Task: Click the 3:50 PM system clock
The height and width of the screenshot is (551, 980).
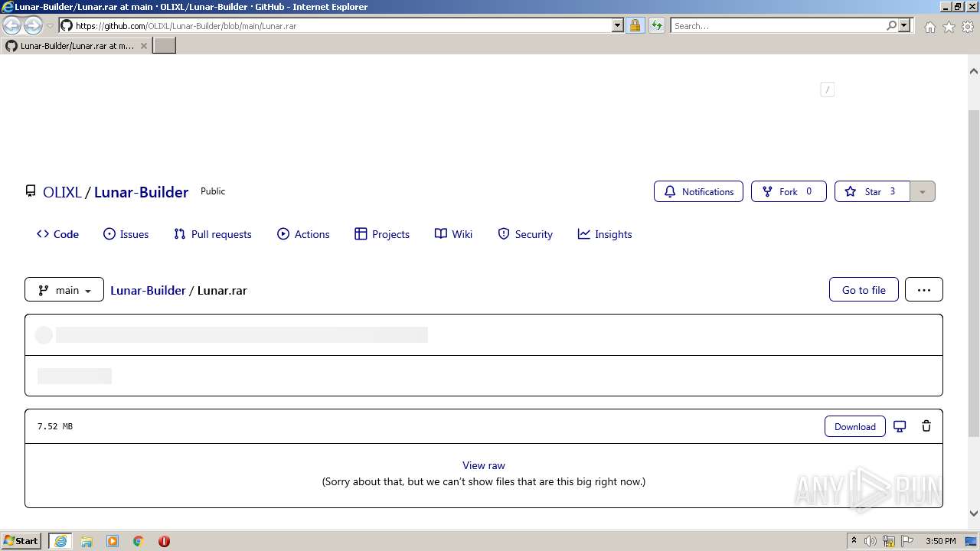Action: tap(940, 541)
